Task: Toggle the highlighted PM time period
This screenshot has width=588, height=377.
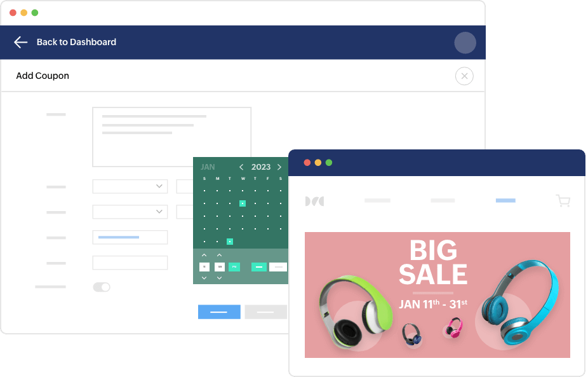Action: pyautogui.click(x=234, y=267)
